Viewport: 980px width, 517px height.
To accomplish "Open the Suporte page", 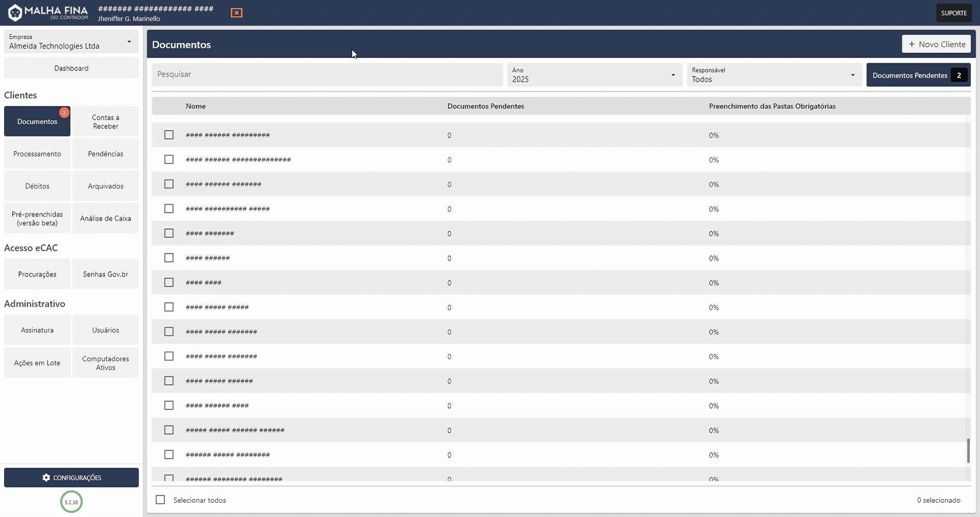I will point(953,12).
